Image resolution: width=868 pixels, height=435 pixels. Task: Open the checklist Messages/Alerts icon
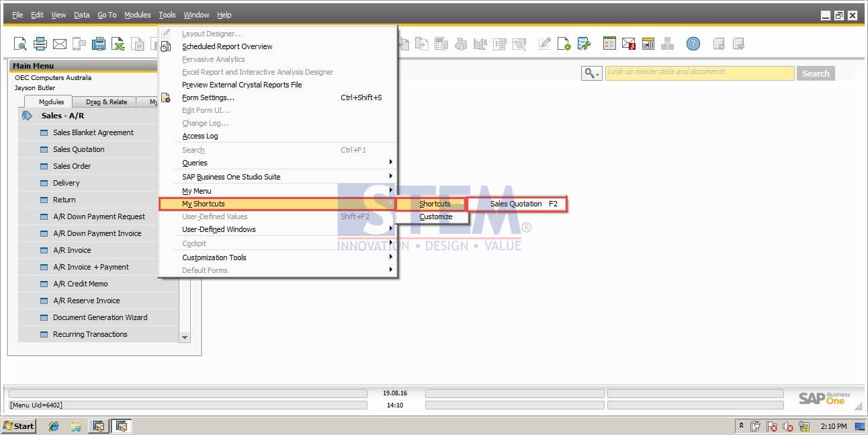point(609,44)
